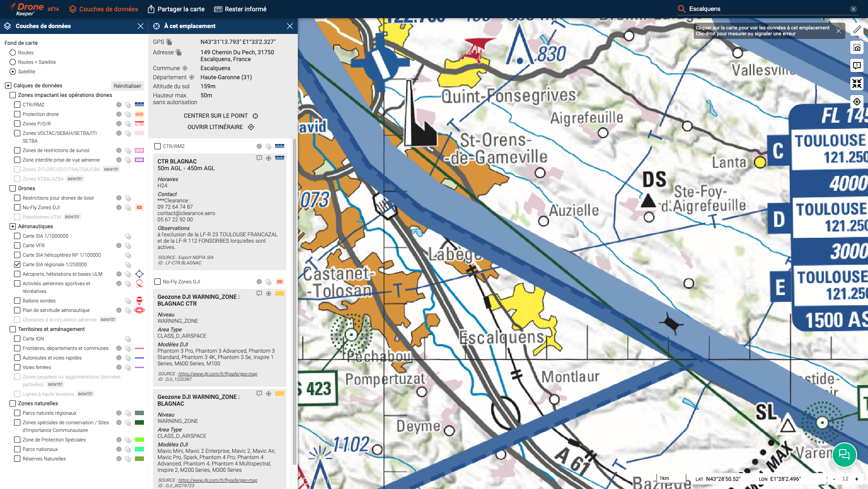The width and height of the screenshot is (868, 489).
Task: Adjust opacity of Carte SIA régionale 1/250000
Action: pos(128,265)
